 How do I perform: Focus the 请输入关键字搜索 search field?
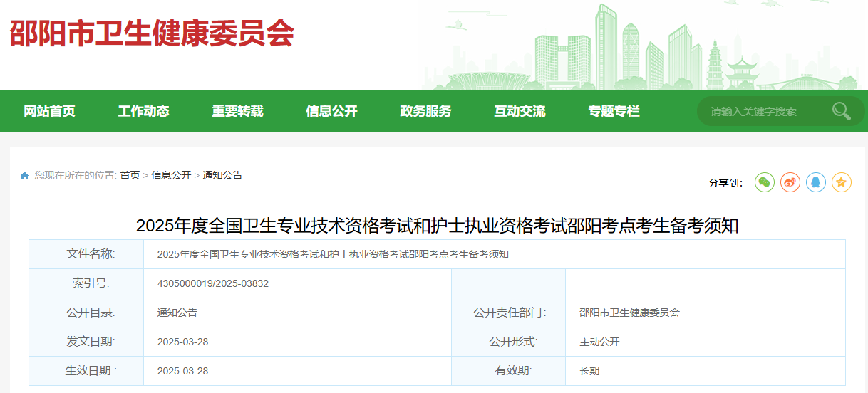[x=763, y=111]
